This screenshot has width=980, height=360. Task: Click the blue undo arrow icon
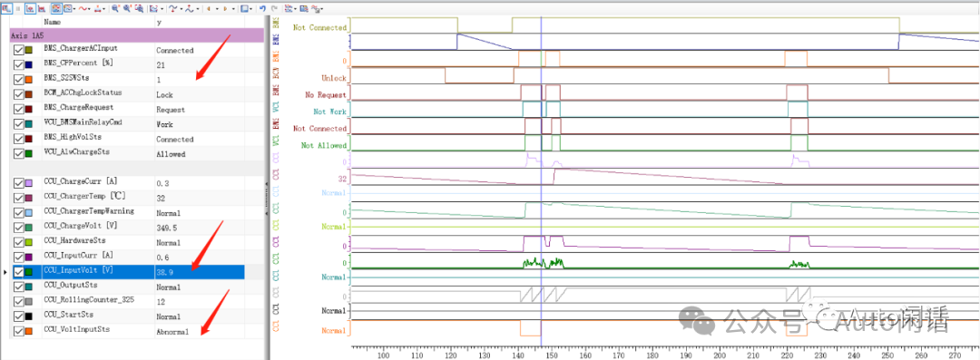pos(262,9)
